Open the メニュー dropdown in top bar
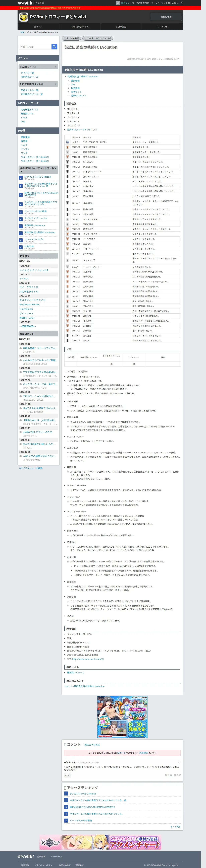The image size is (206, 868). [177, 3]
